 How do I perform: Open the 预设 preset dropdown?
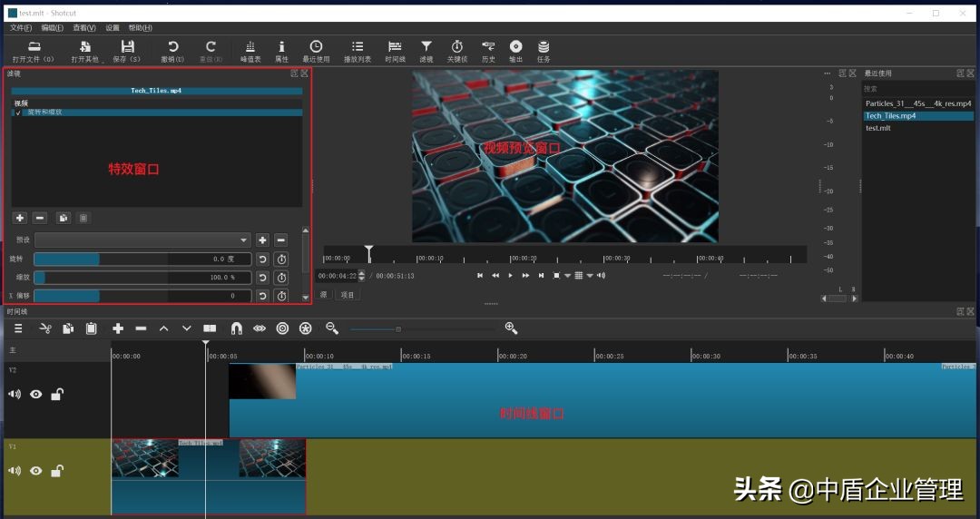point(142,240)
